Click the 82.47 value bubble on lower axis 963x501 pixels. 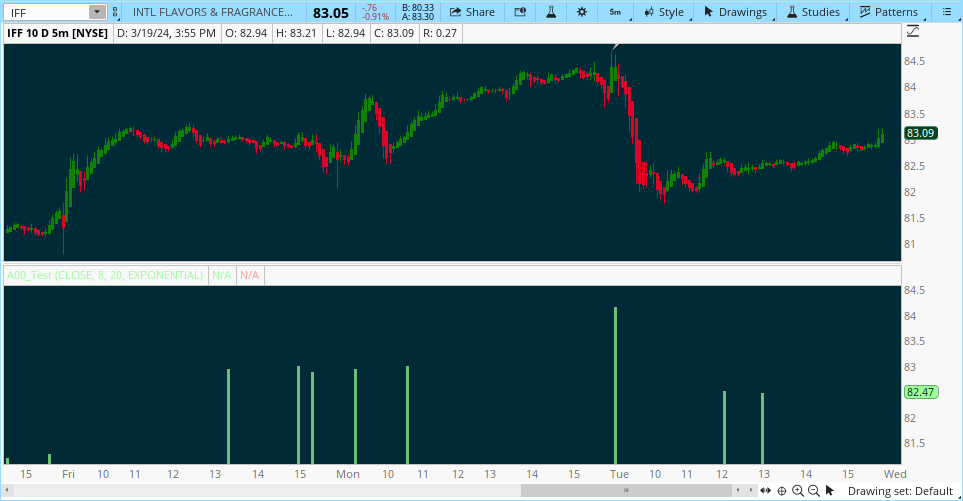921,392
